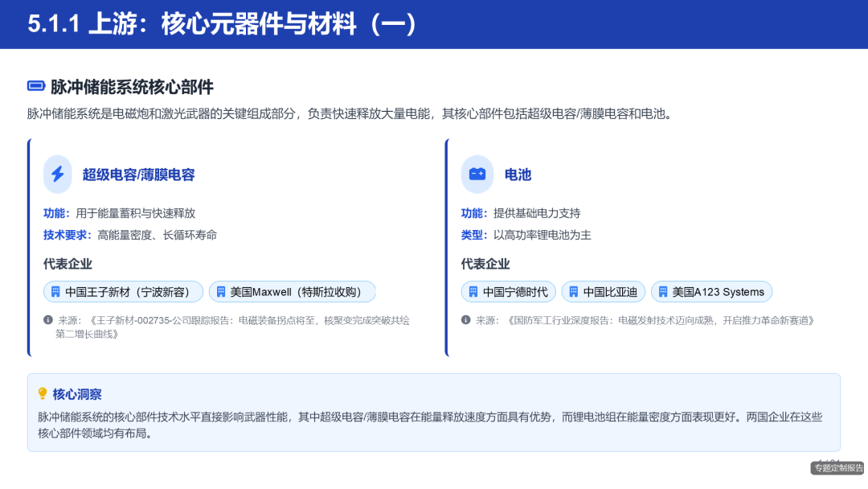This screenshot has width=868, height=489.
Task: Open the 国防军工行业深度报告 source link
Action: tap(643, 319)
